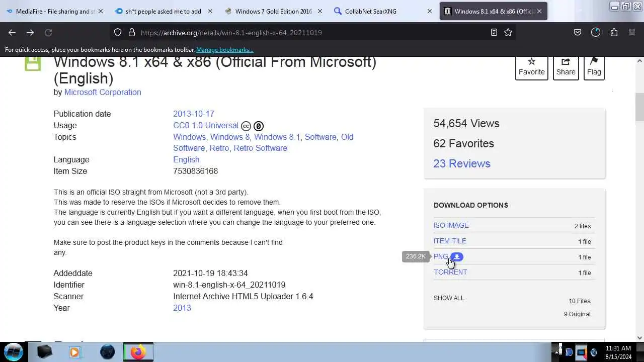The image size is (644, 362).
Task: Click the address bar URL field
Action: pos(312,32)
